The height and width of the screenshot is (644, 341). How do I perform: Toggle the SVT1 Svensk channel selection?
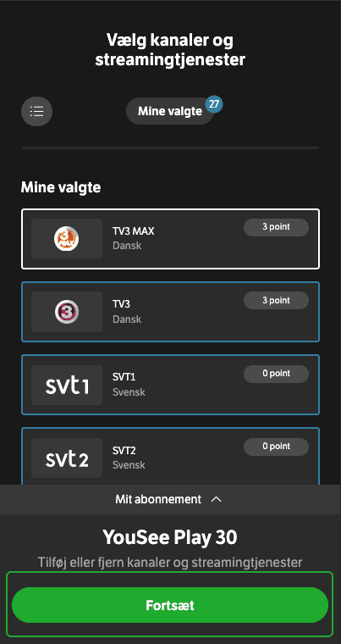[x=170, y=385]
